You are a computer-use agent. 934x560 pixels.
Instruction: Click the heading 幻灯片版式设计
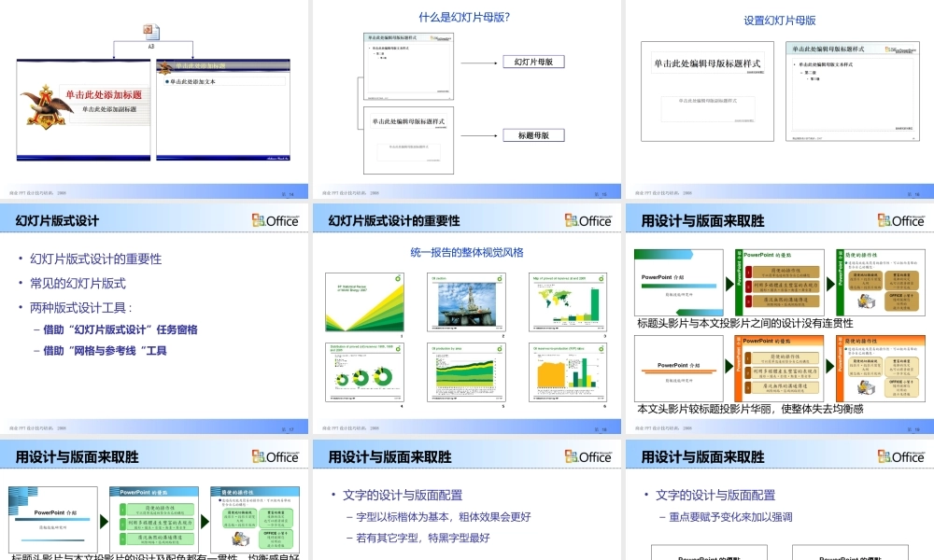57,221
